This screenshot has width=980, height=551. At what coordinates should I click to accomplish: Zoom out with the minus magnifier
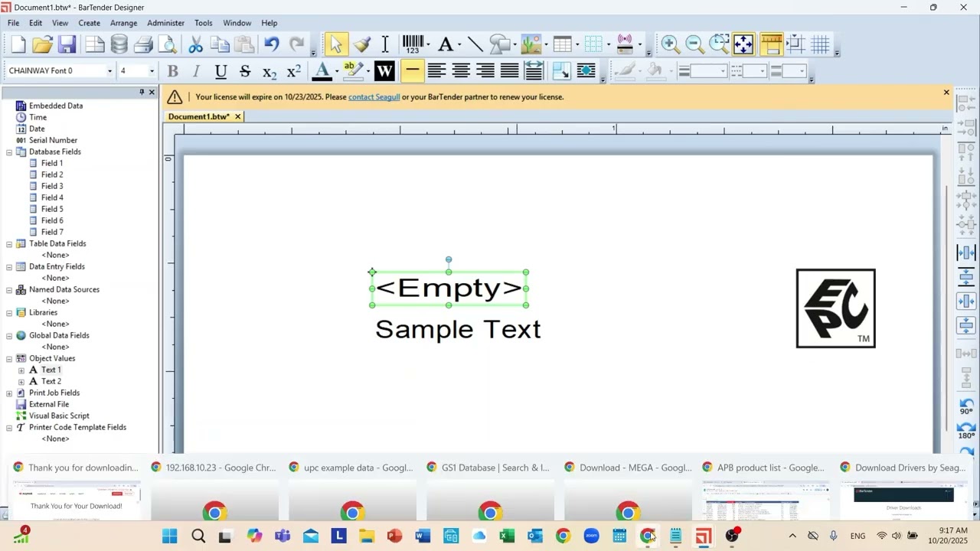pos(694,44)
